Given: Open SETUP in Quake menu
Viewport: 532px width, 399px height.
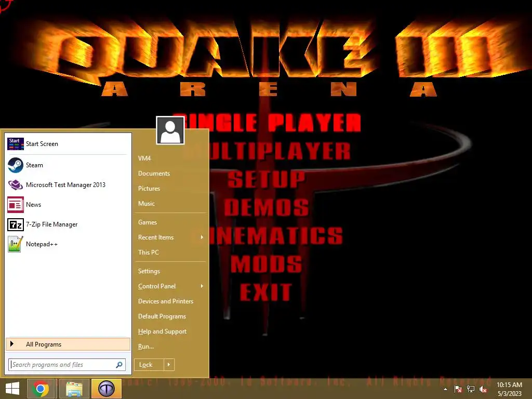Looking at the screenshot, I should (x=267, y=179).
